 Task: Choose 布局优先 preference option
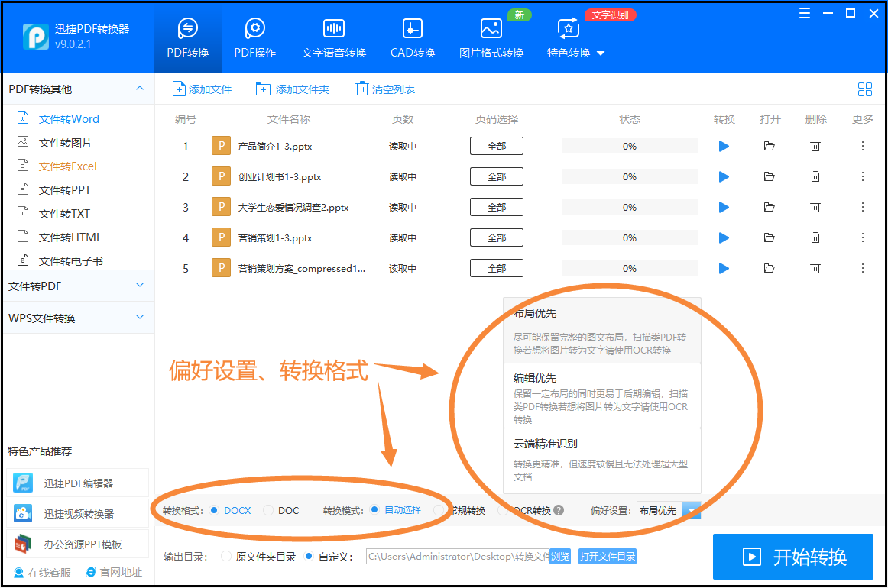602,331
